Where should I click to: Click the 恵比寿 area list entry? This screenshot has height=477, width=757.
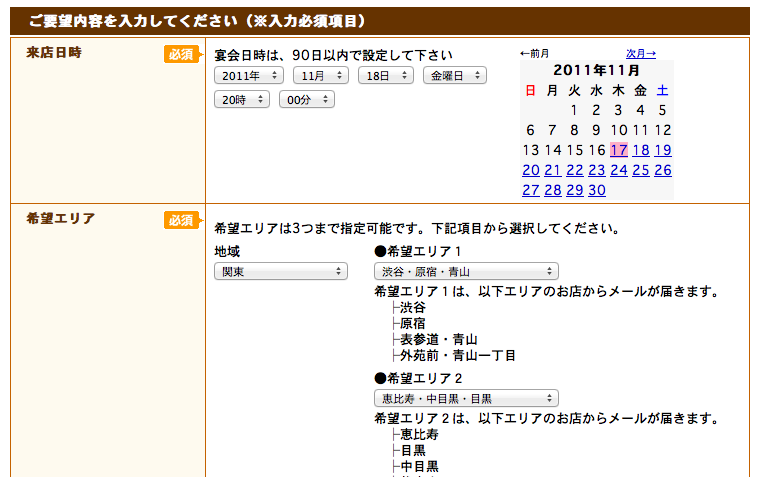click(x=419, y=435)
